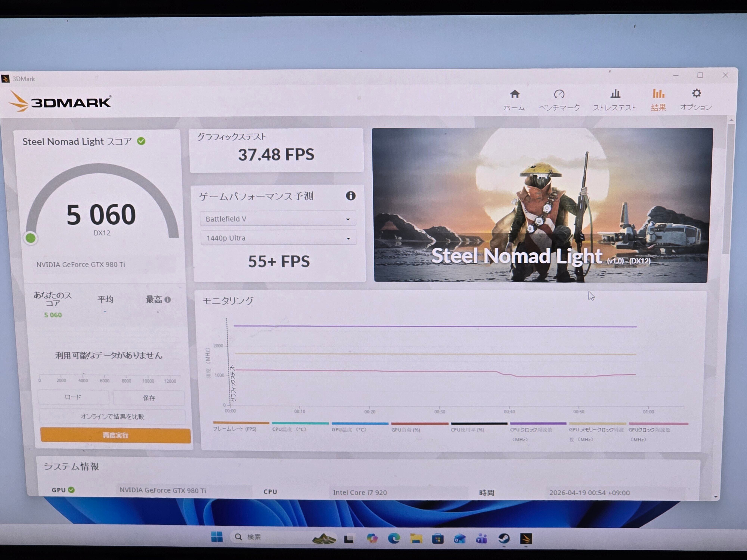747x560 pixels.
Task: Toggle GPU temperature graph legend
Action: coord(349,429)
